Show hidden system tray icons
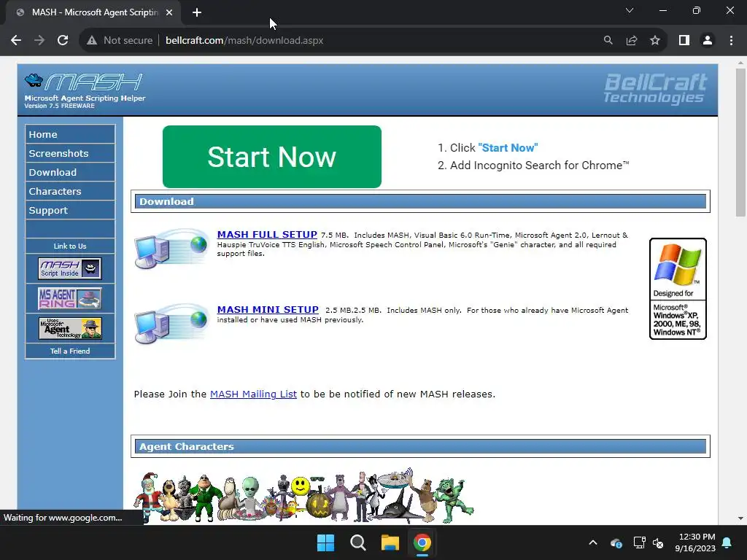The height and width of the screenshot is (560, 747). 593,542
